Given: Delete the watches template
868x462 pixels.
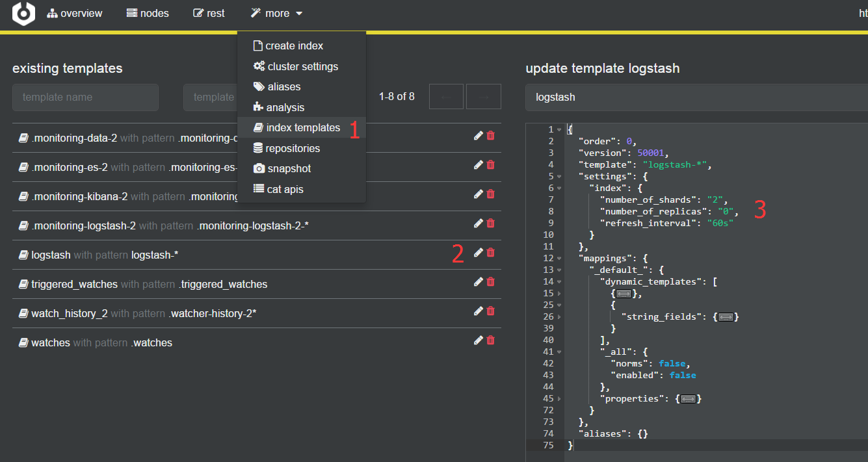Looking at the screenshot, I should click(x=491, y=340).
